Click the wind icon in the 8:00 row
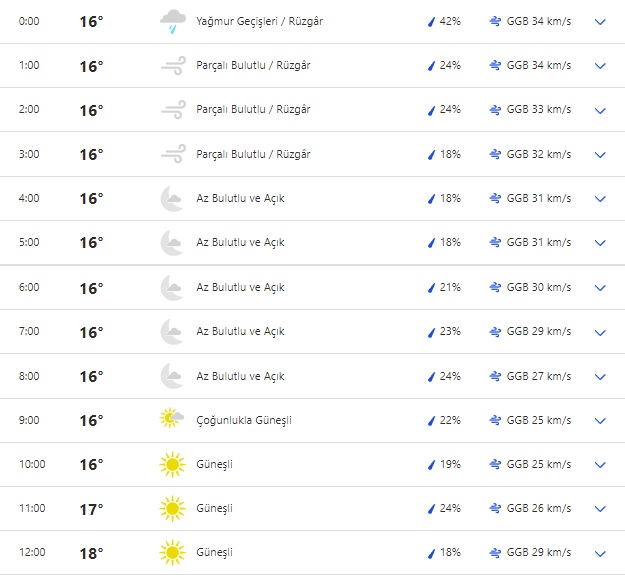Image resolution: width=625 pixels, height=575 pixels. pyautogui.click(x=495, y=376)
